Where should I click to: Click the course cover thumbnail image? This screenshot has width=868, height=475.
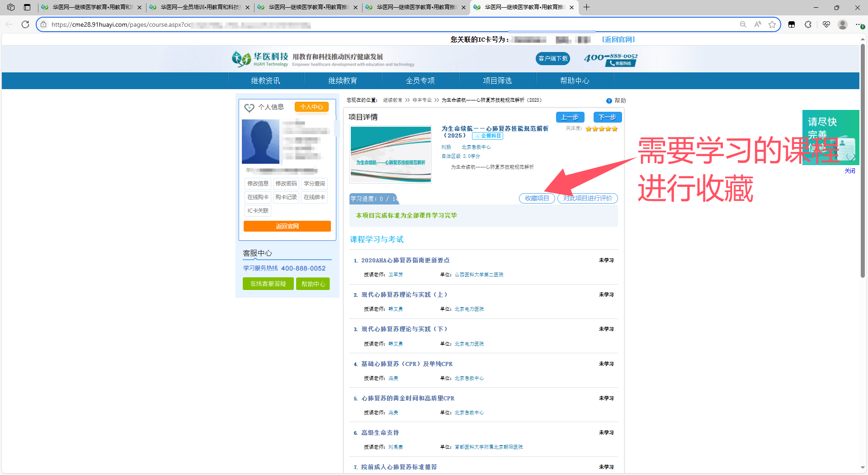pos(391,154)
